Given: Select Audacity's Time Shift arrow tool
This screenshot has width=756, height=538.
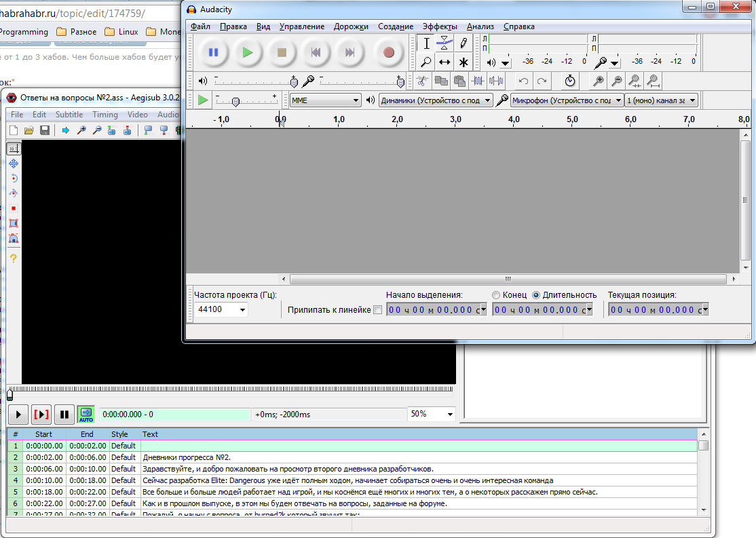Looking at the screenshot, I should point(445,62).
